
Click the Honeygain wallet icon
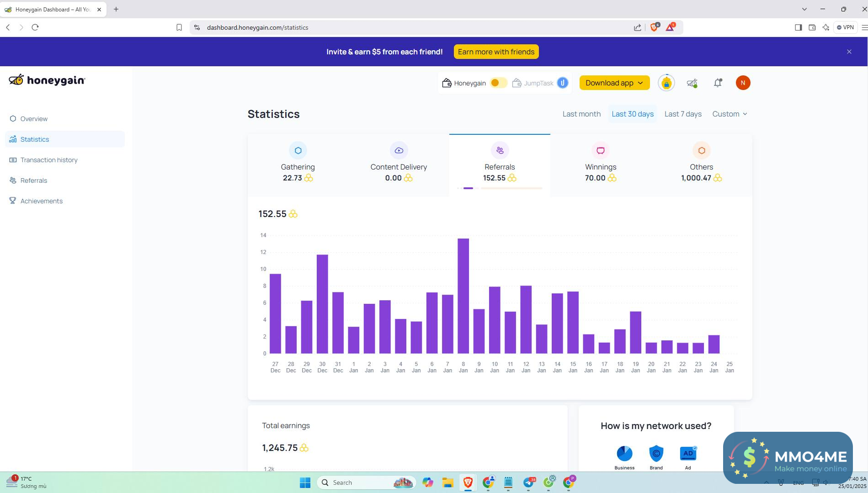point(447,83)
